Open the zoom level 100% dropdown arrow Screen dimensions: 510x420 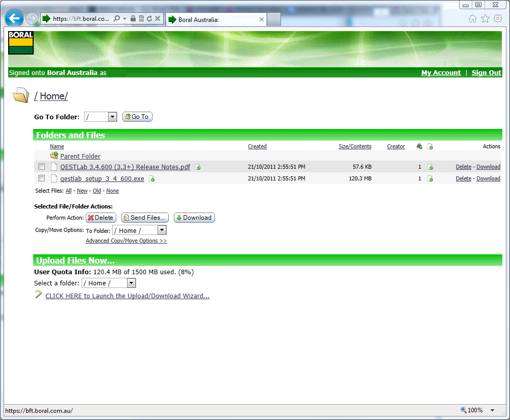click(492, 410)
